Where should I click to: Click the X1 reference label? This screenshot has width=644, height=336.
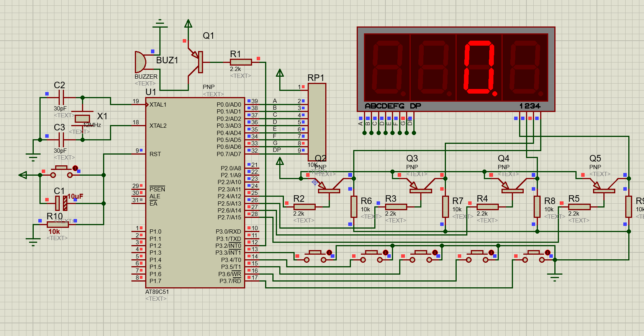click(102, 116)
